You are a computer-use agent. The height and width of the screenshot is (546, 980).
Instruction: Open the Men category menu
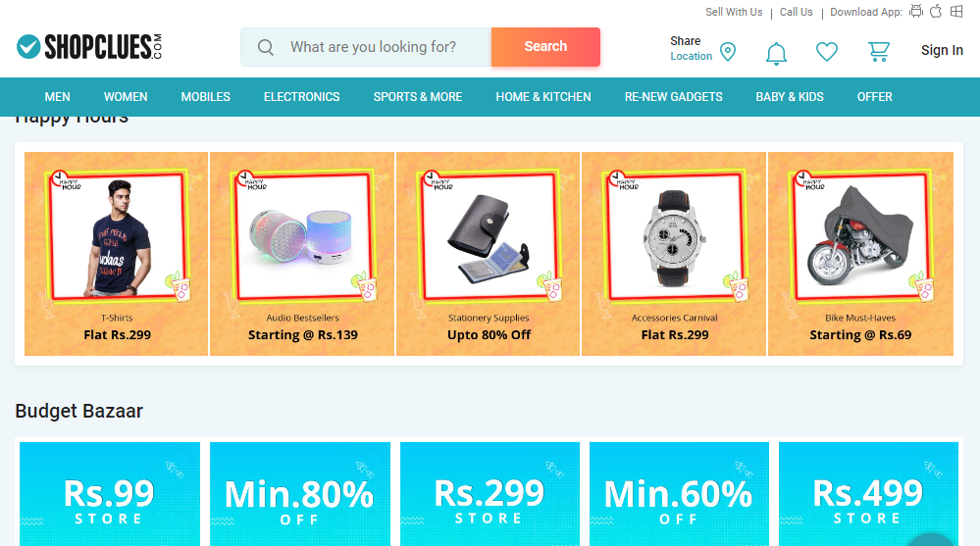pyautogui.click(x=58, y=97)
